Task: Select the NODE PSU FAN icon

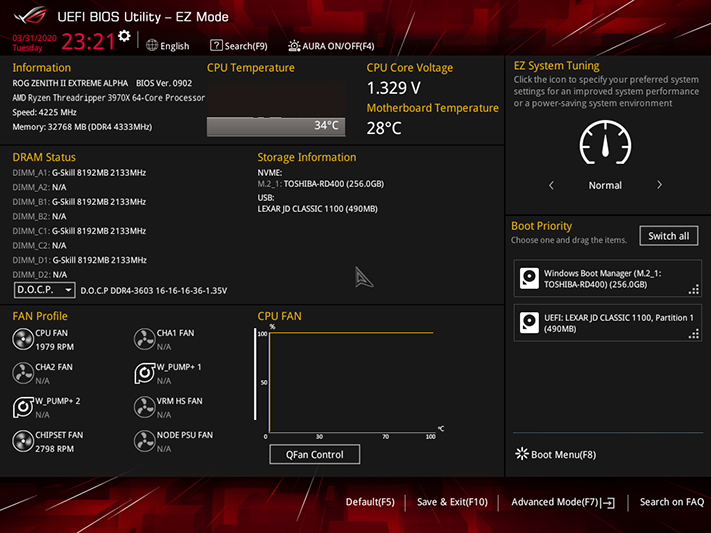Action: (x=144, y=441)
